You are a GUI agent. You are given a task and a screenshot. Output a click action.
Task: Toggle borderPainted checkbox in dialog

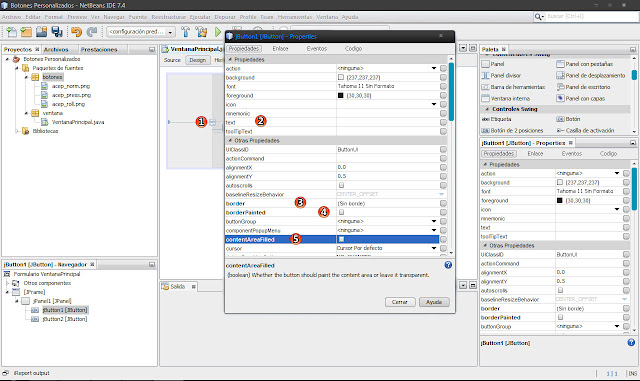pos(341,212)
